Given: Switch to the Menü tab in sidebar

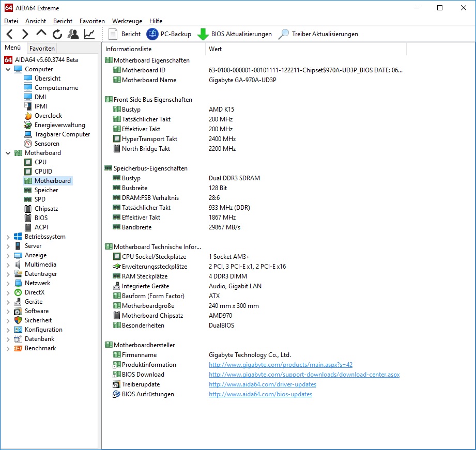Looking at the screenshot, I should (13, 48).
